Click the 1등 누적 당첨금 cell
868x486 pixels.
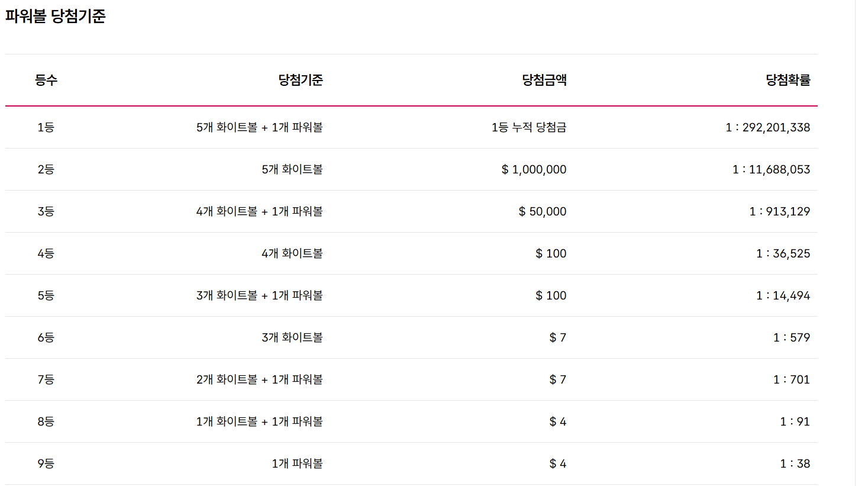coord(529,127)
